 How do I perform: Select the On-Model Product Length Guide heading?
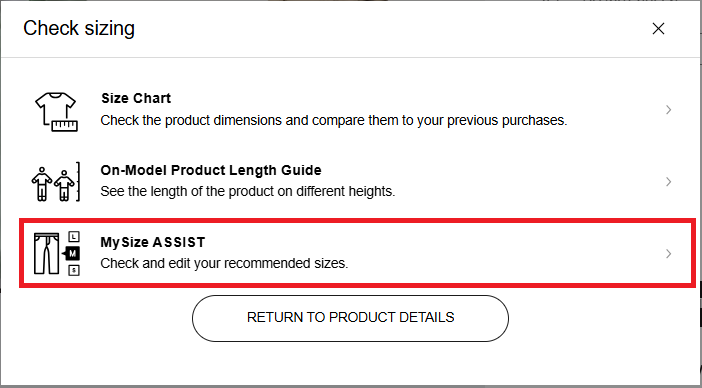[x=211, y=170]
